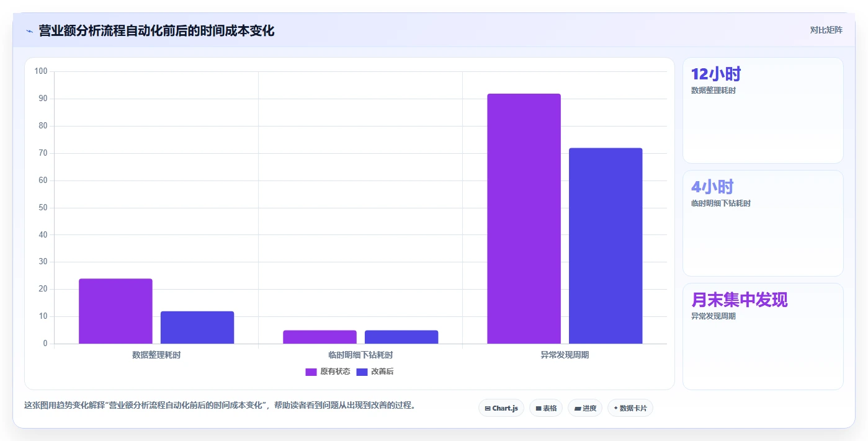
Task: Click the chart title 营业额分析流程自动化前后的时间成本变化
Action: click(156, 30)
